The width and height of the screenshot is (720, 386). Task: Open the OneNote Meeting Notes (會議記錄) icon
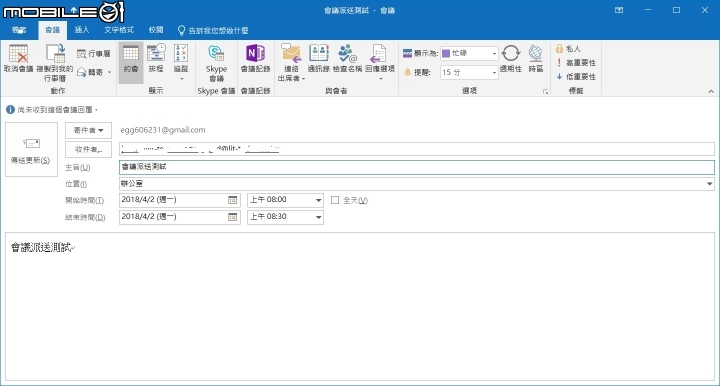click(x=255, y=53)
